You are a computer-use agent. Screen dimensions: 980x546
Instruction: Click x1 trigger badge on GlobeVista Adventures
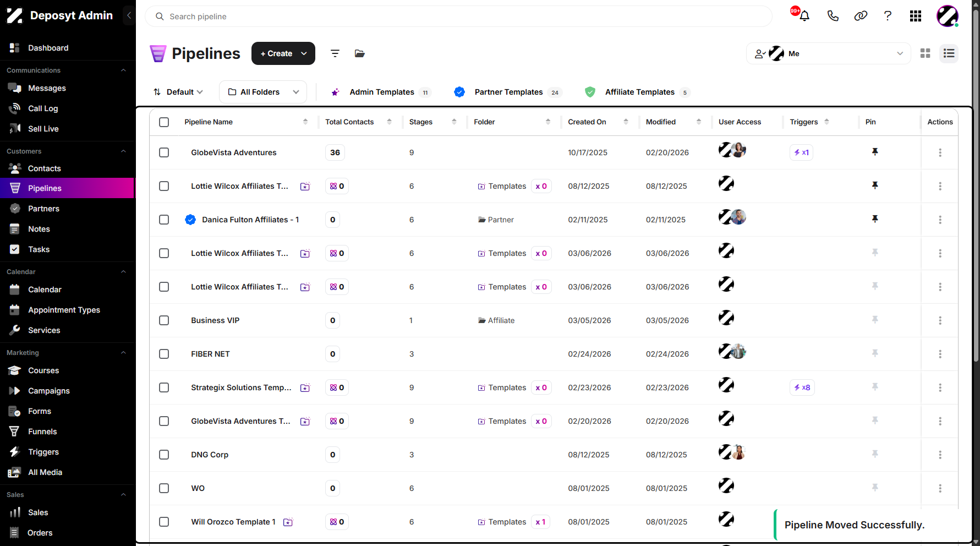click(801, 152)
